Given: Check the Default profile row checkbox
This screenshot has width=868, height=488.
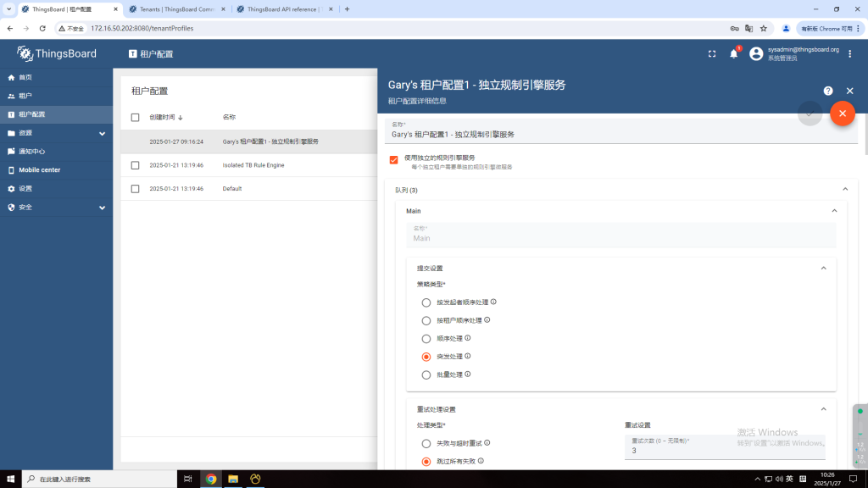Looking at the screenshot, I should click(x=135, y=189).
